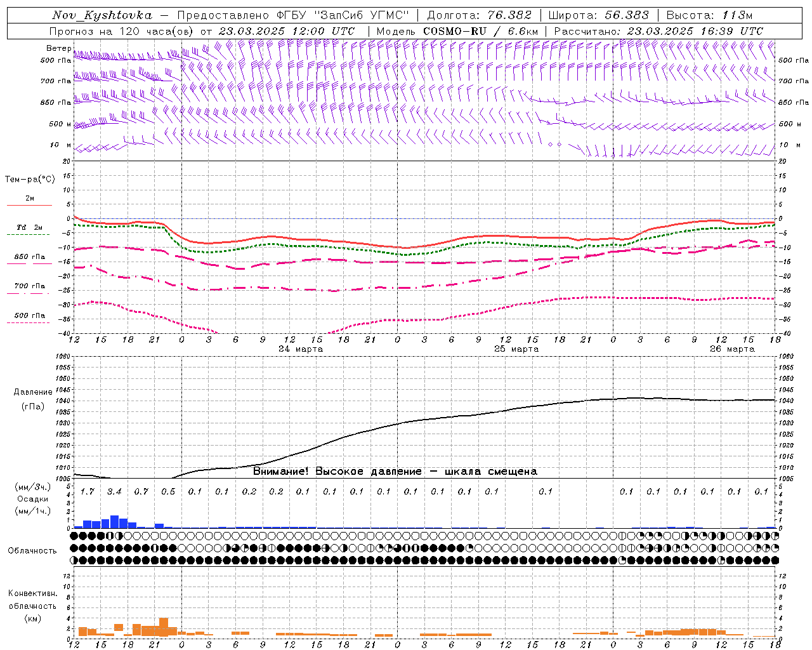Click the 0.7 precipitation value

coord(141,491)
